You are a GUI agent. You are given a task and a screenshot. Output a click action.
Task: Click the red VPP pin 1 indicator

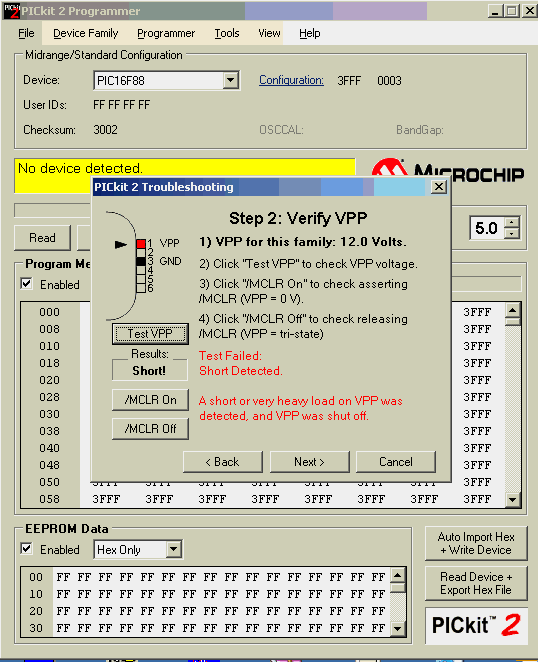141,244
